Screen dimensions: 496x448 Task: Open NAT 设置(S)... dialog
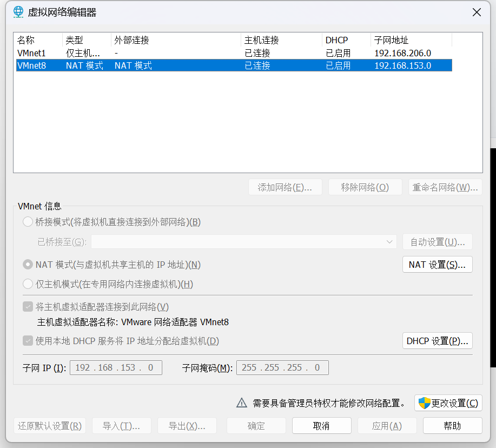click(x=438, y=265)
